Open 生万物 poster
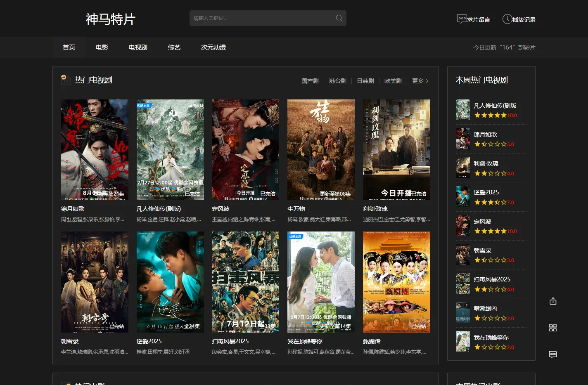The image size is (588, 385). tap(321, 150)
